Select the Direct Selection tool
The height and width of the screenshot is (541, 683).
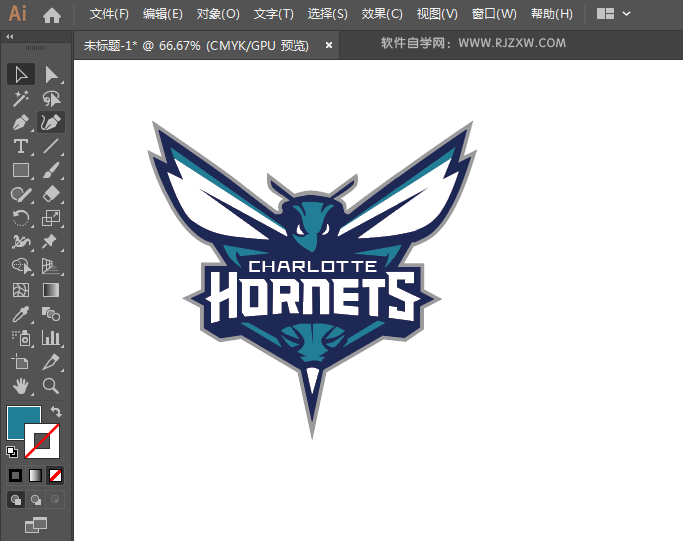51,74
